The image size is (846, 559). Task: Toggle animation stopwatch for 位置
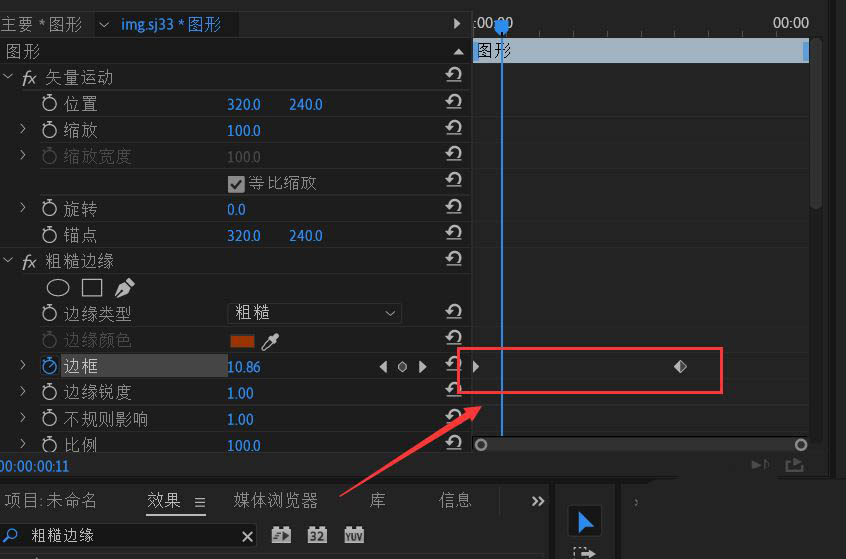[x=49, y=103]
